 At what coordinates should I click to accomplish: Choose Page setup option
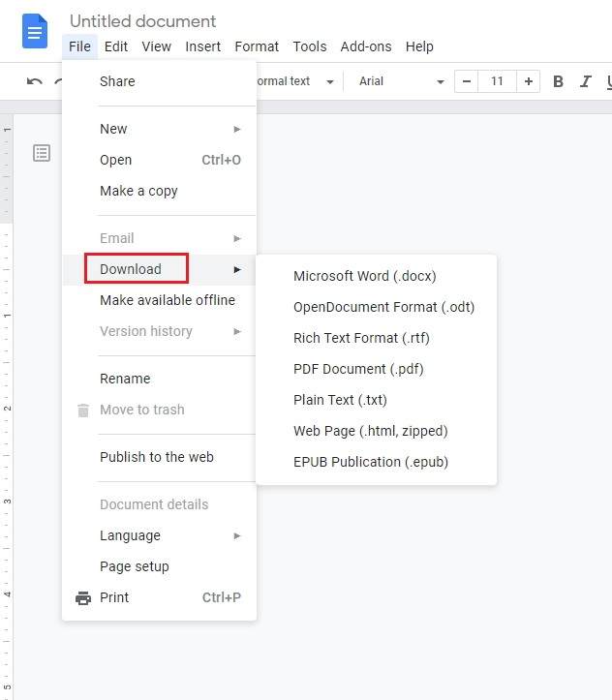[x=134, y=566]
